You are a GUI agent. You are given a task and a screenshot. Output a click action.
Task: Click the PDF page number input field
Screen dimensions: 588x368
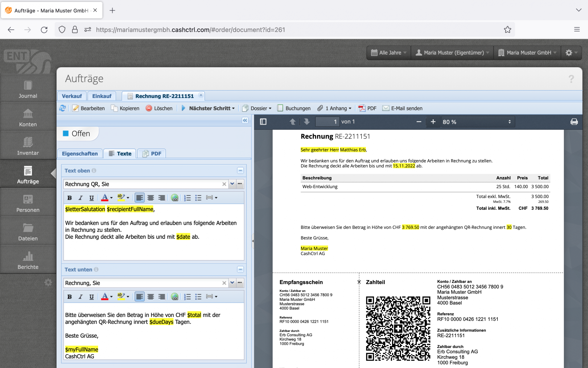point(327,122)
